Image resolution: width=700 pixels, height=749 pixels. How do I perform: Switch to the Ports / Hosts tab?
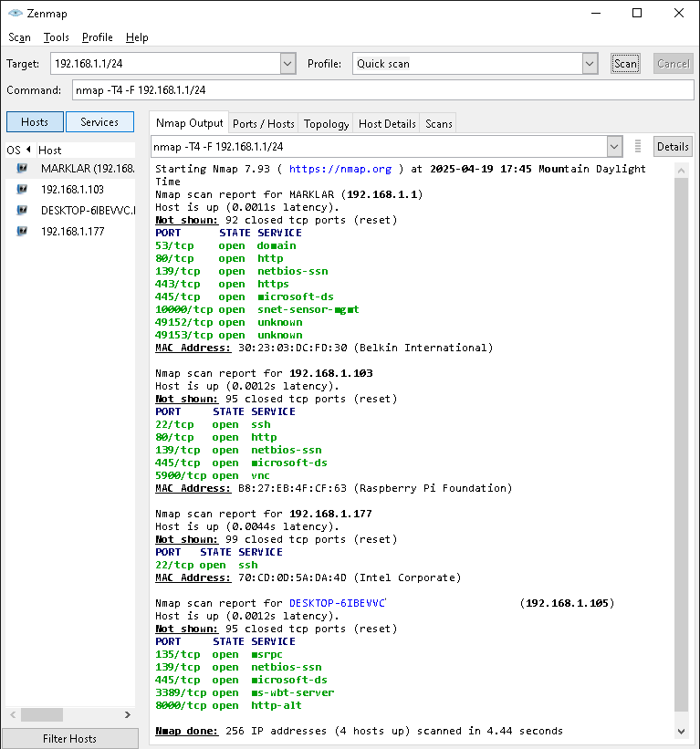[263, 124]
